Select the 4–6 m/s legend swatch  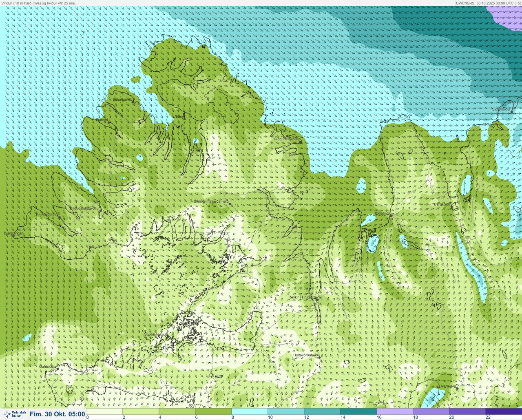177,411
